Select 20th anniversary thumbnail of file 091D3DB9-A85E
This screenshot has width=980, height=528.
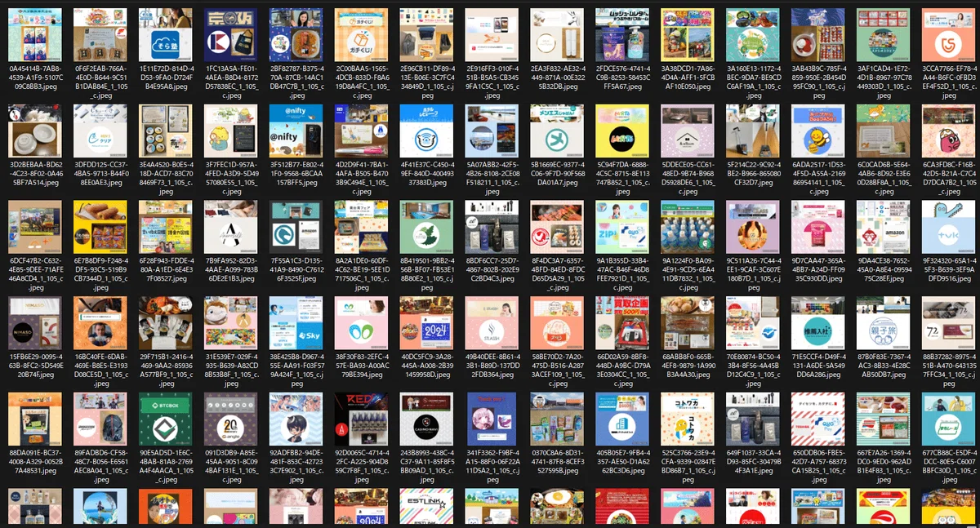coord(231,419)
